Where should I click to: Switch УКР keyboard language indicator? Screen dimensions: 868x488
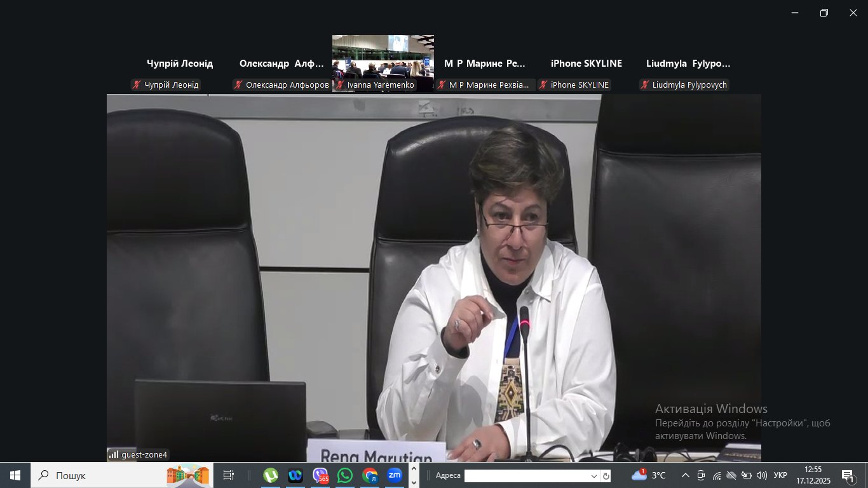[x=780, y=475]
